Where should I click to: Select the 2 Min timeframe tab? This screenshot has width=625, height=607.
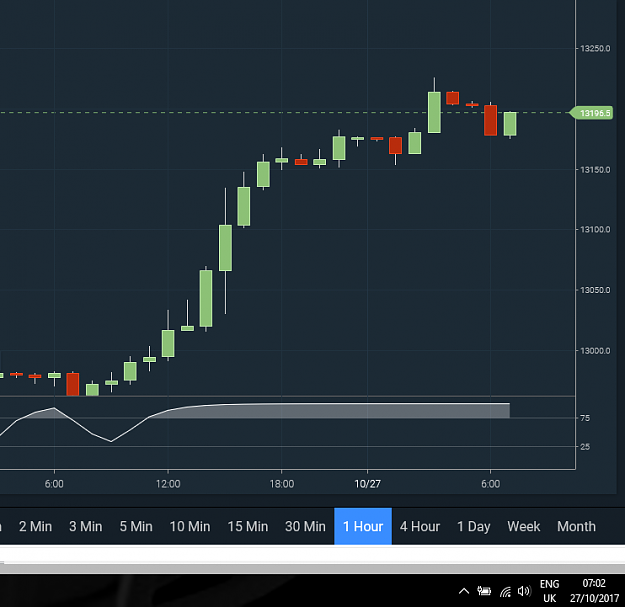coord(35,526)
